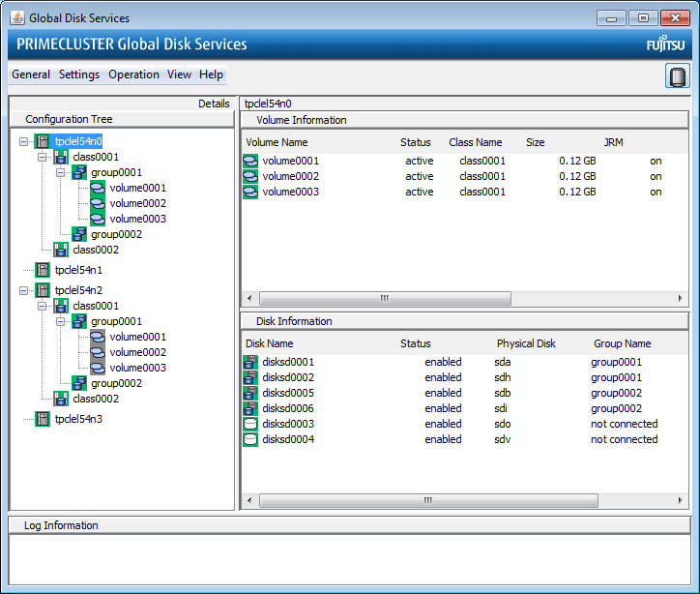Click volume0003 icon in Volume Information list
700x594 pixels.
(x=250, y=193)
